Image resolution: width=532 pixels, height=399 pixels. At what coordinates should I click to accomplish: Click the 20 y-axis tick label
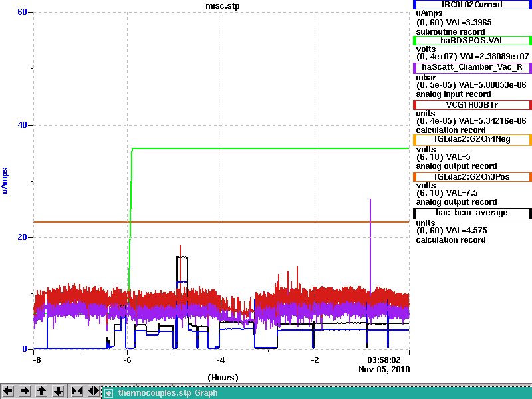22,237
